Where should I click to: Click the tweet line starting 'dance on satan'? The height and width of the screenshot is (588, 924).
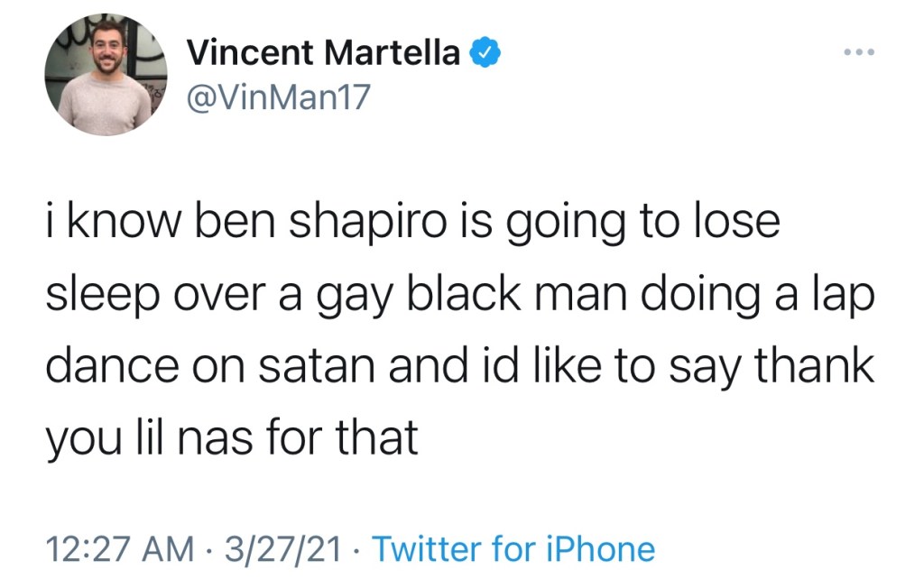pyautogui.click(x=459, y=367)
